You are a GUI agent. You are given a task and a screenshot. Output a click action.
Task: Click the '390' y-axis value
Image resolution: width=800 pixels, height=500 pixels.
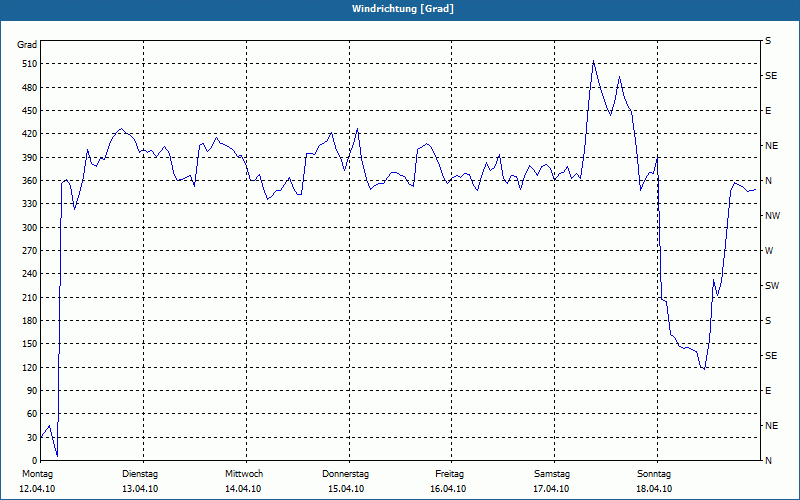point(30,158)
